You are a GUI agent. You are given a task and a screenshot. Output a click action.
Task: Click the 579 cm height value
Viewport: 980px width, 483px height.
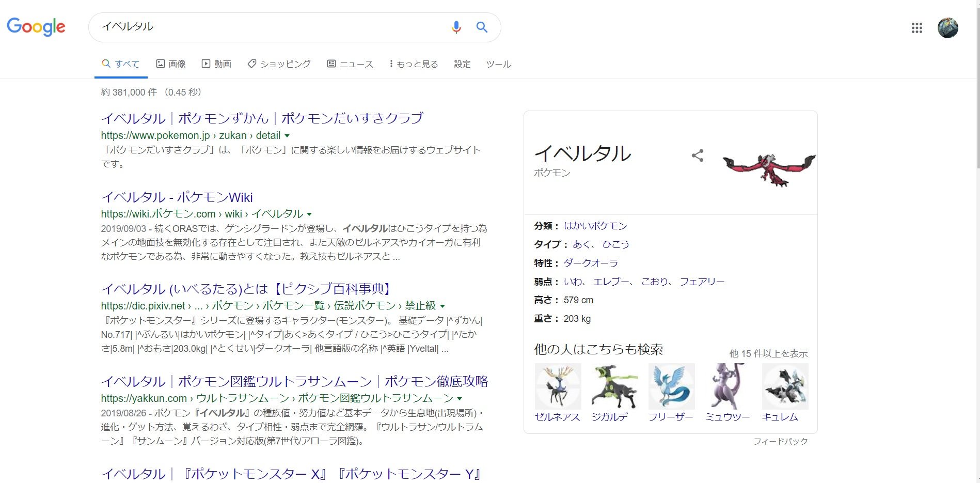click(x=578, y=300)
